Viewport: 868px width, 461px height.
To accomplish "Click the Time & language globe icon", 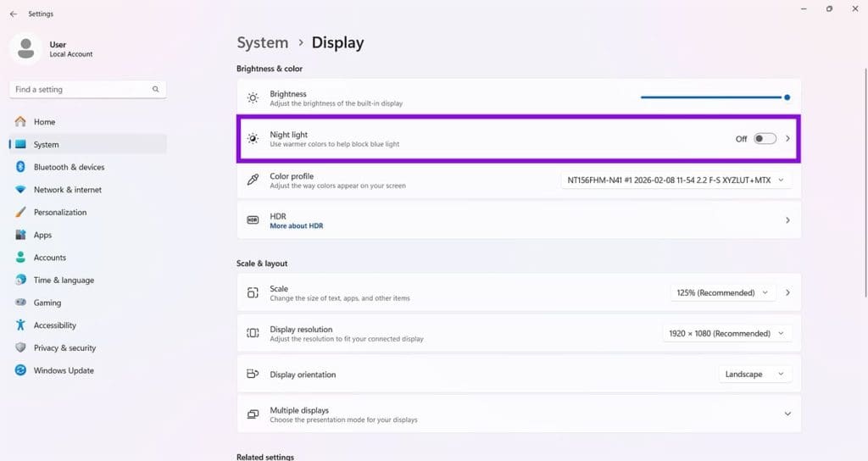I will pos(20,280).
